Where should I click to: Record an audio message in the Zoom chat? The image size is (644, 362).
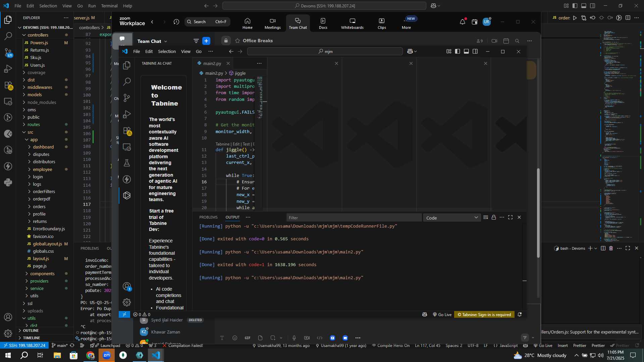(x=294, y=338)
